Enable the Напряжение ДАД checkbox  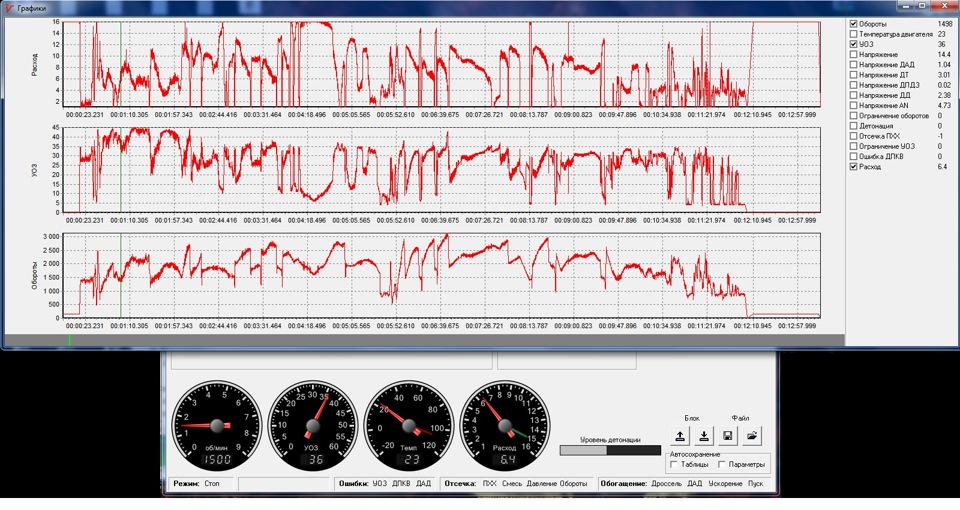[853, 64]
